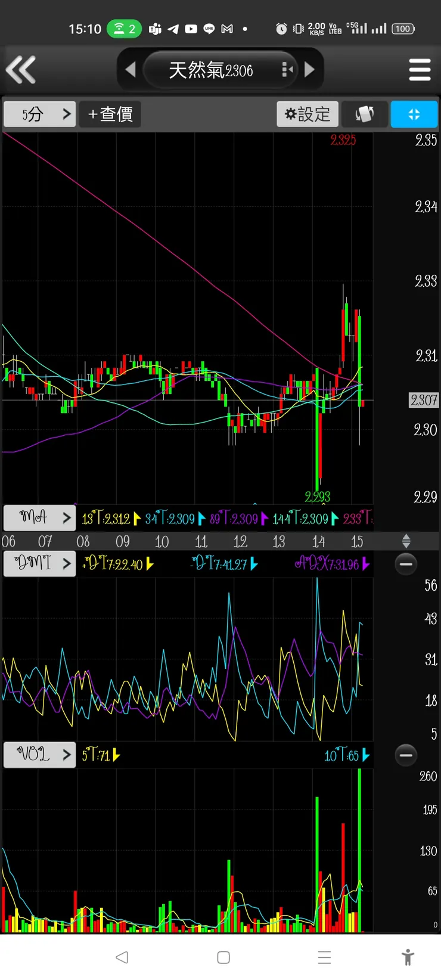Go to previous symbol with left arrow
441x980 pixels.
pyautogui.click(x=131, y=70)
